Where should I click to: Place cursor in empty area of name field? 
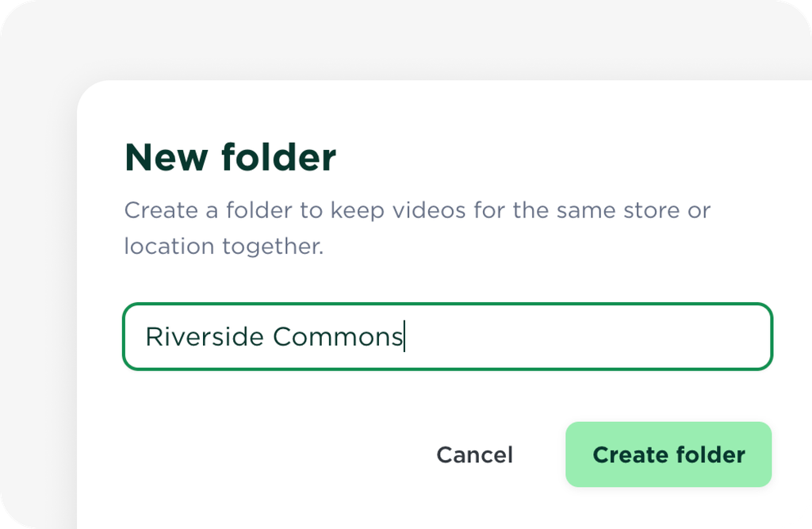click(585, 336)
